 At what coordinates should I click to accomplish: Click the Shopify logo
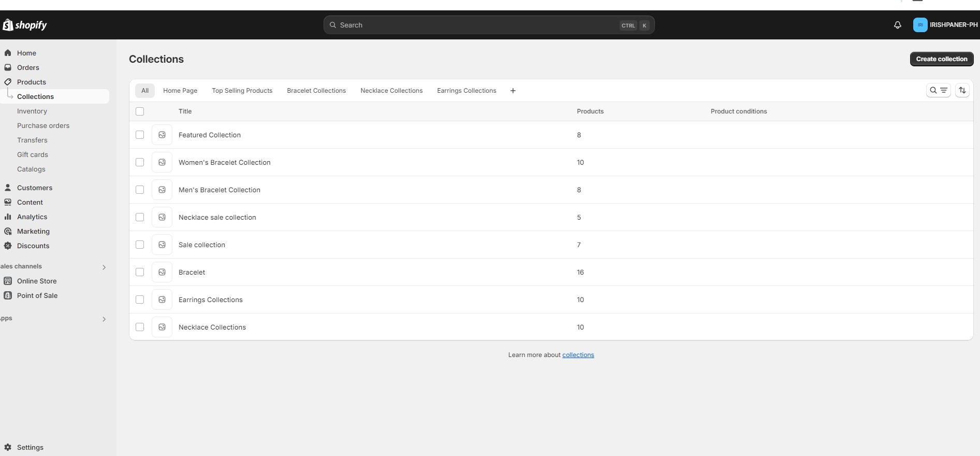pyautogui.click(x=25, y=25)
